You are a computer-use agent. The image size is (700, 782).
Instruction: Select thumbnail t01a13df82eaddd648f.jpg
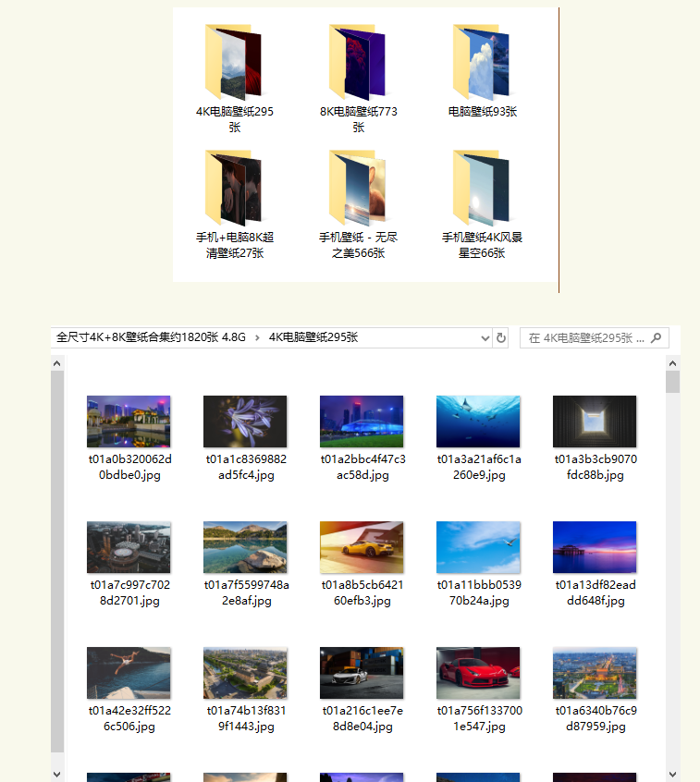595,547
